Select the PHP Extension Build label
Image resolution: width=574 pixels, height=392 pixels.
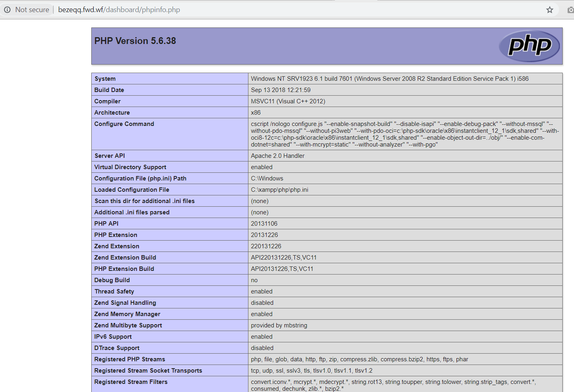[124, 269]
